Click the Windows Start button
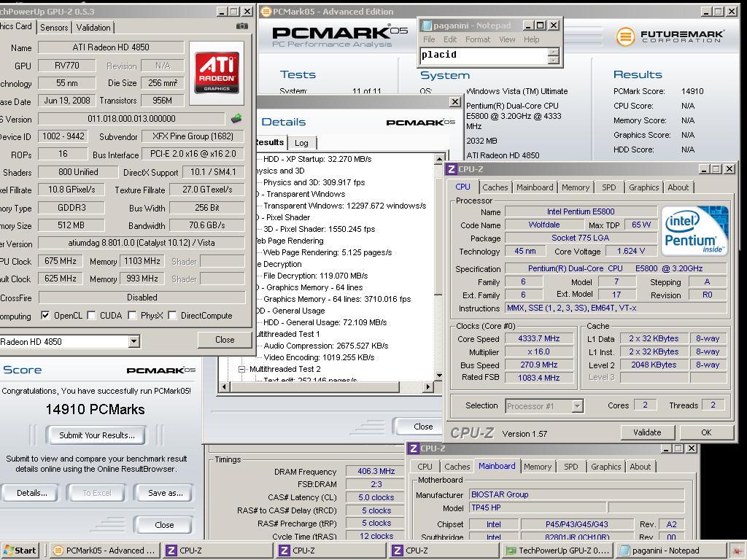Screen dimensions: 747x560 pyautogui.click(x=21, y=551)
